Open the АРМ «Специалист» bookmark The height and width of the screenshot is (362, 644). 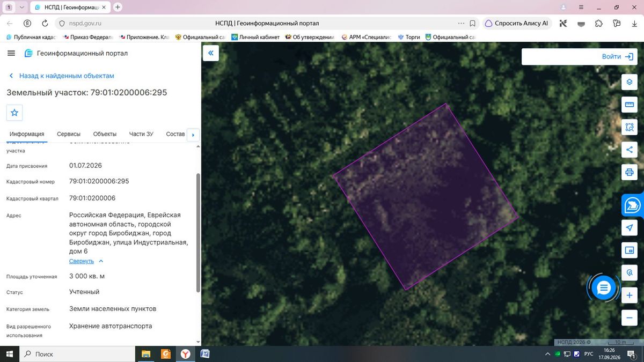[366, 37]
